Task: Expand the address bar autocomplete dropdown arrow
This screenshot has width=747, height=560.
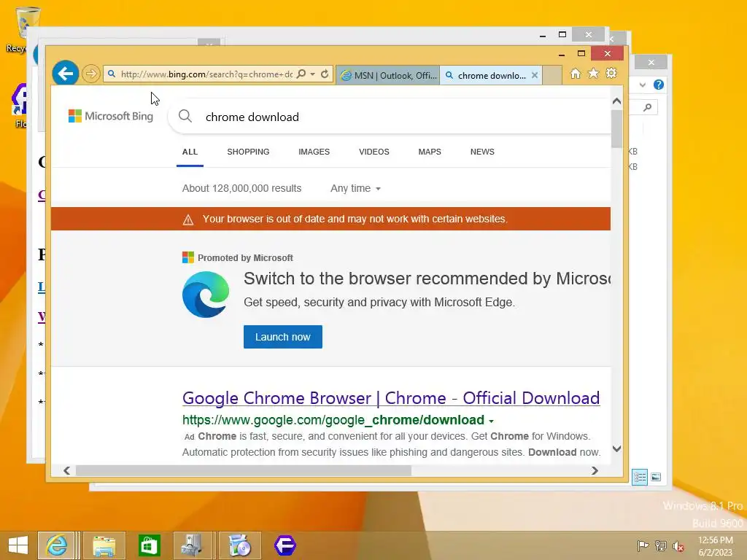Action: (312, 74)
